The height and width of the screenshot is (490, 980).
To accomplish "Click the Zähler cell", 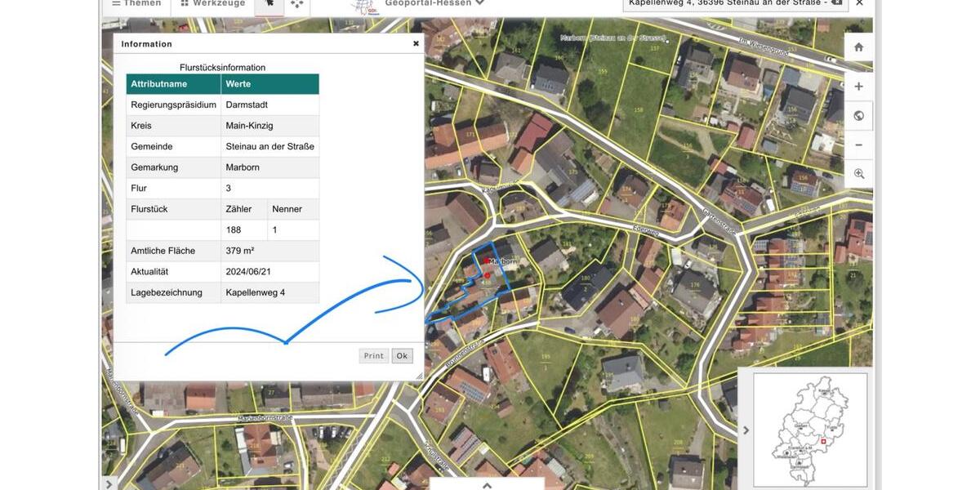I will click(244, 209).
